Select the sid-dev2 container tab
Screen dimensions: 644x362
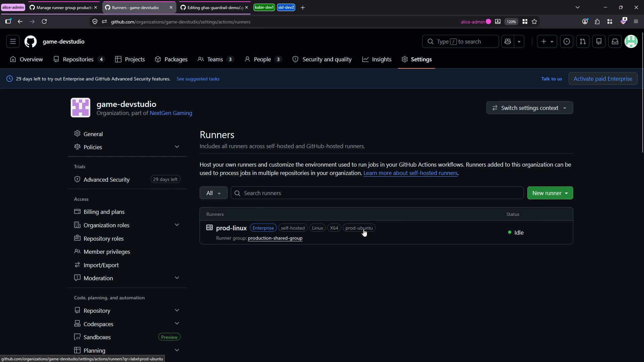[286, 7]
